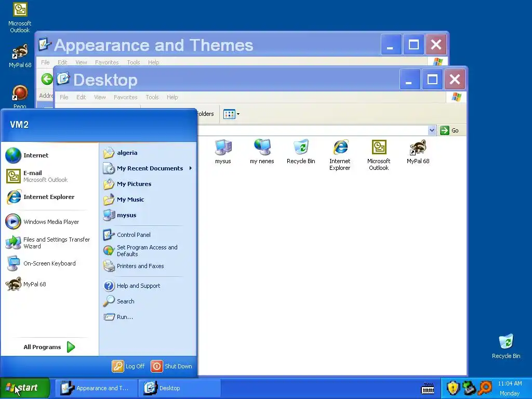Switch to Desktop taskbar button
The height and width of the screenshot is (399, 532).
tap(179, 388)
